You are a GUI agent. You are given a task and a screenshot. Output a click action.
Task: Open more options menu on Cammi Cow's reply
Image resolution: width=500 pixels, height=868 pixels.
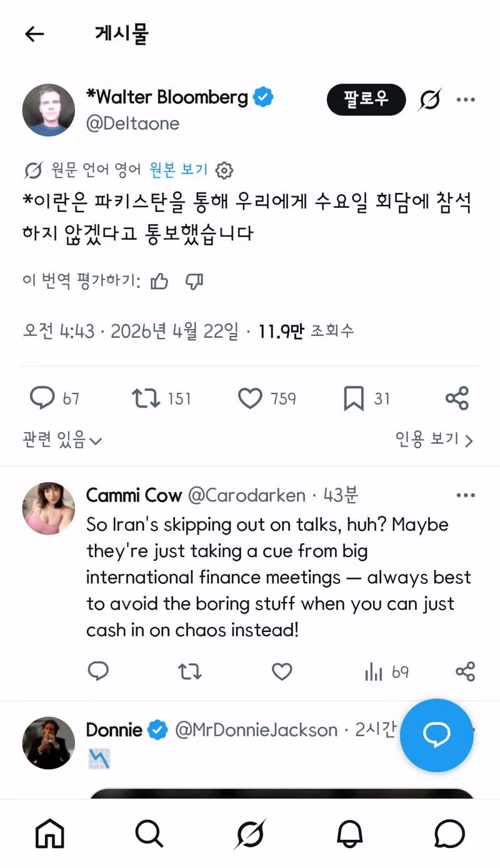tap(466, 495)
